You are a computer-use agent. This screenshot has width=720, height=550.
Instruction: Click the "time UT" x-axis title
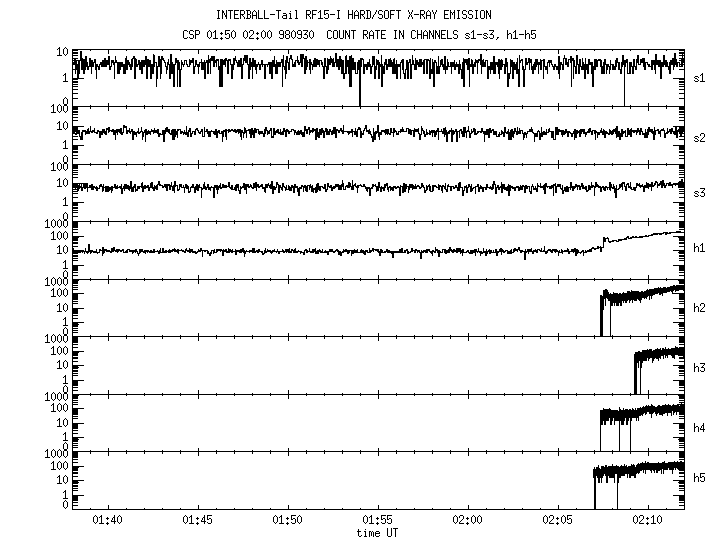coord(377,533)
